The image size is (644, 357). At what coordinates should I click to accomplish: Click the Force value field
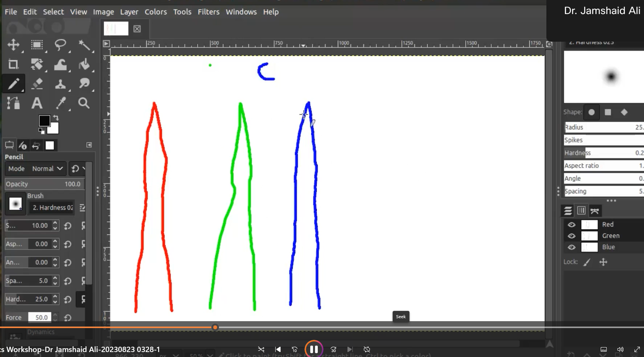click(40, 317)
